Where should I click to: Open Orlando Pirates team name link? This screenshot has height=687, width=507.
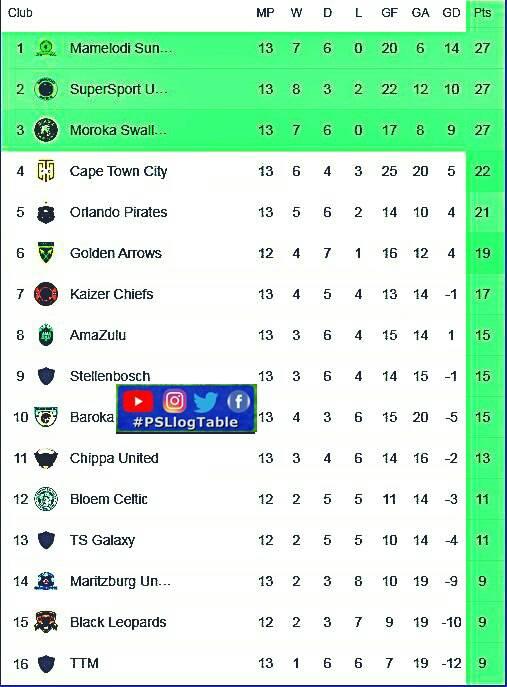[x=119, y=212]
